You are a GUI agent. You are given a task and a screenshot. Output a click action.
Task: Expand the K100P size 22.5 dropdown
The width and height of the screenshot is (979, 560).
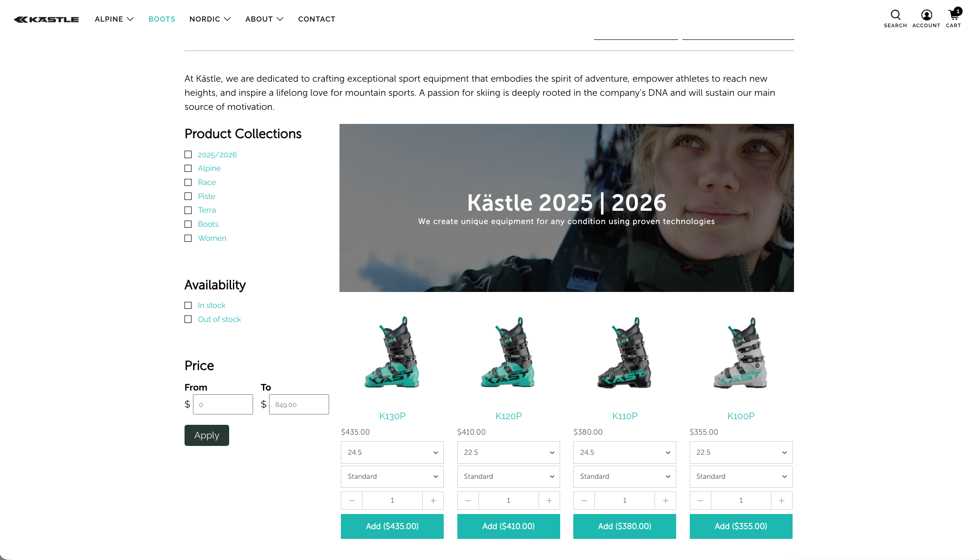tap(740, 453)
